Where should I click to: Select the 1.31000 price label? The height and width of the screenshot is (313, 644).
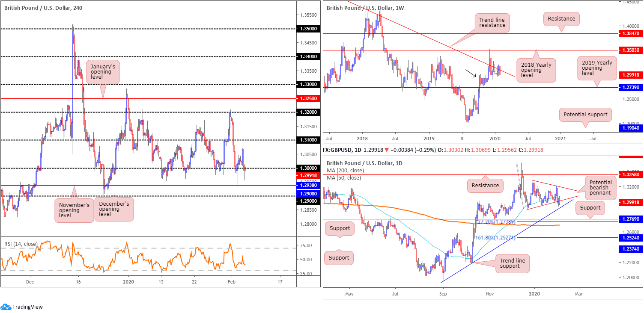click(x=309, y=140)
